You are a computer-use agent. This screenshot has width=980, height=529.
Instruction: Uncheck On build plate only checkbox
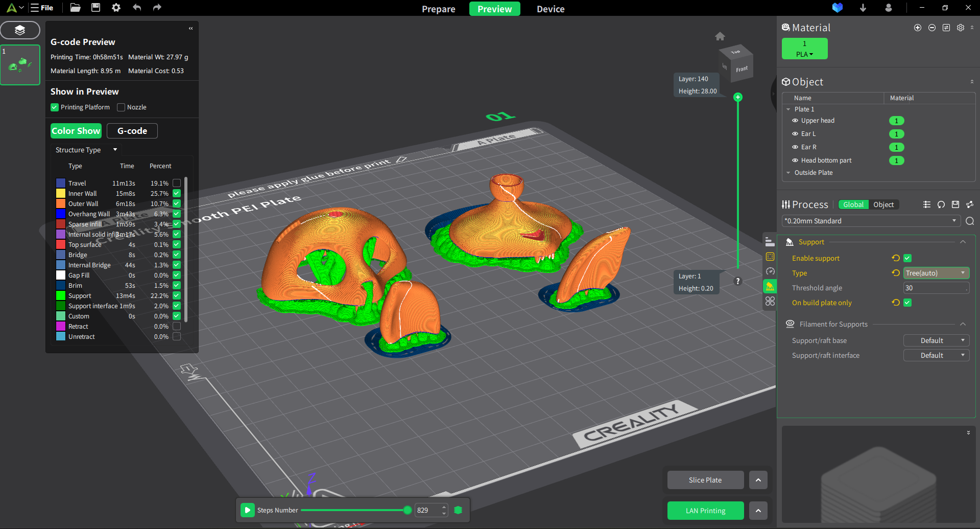pyautogui.click(x=907, y=303)
